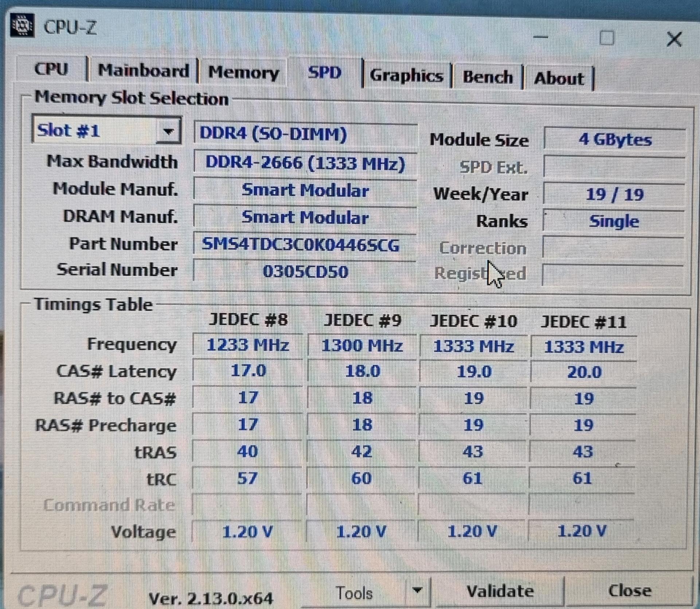Click the empty Registered field

point(613,275)
